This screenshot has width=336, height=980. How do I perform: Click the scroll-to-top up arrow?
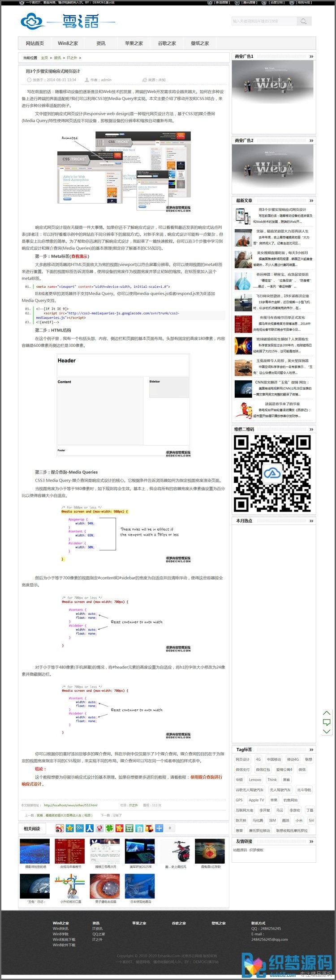[327, 713]
